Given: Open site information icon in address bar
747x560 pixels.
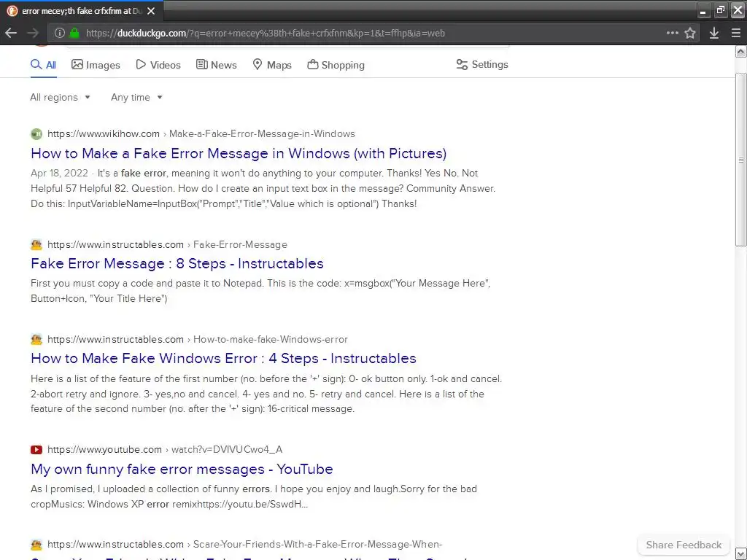Looking at the screenshot, I should pos(60,33).
